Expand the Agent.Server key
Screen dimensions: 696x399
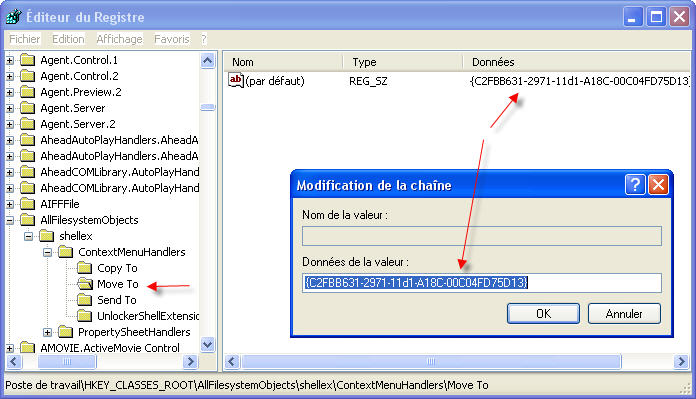pyautogui.click(x=10, y=108)
